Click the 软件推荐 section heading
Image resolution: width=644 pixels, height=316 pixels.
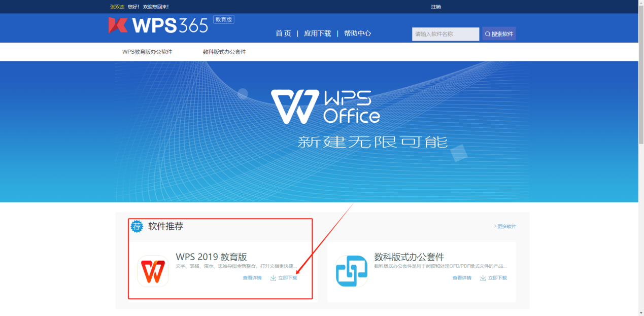coord(165,226)
